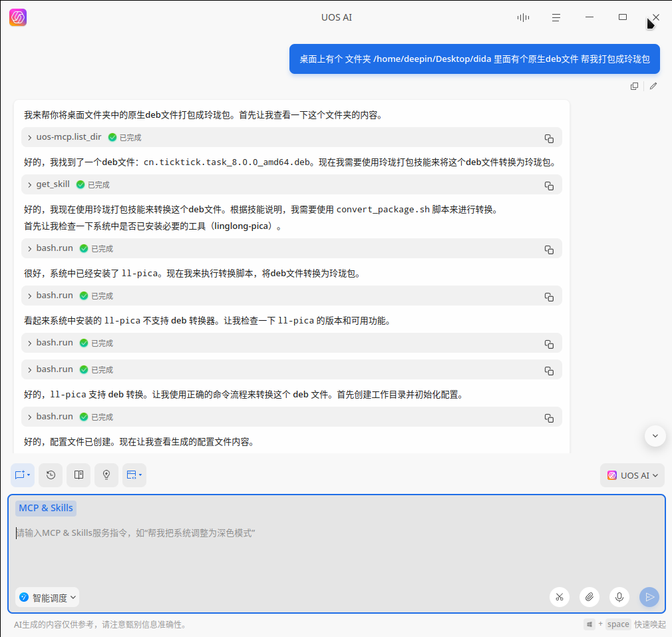
Task: Expand bash.run under linglong-pica check
Action: (29, 249)
